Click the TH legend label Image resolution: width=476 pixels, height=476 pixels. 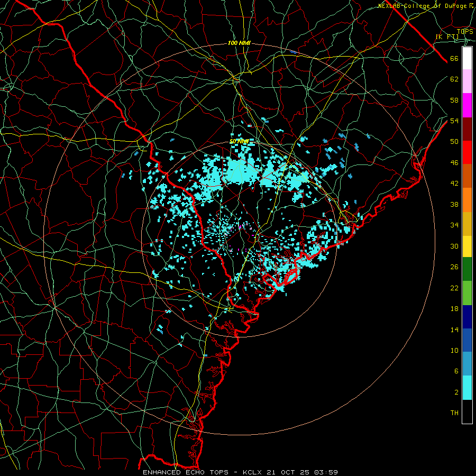(x=454, y=413)
